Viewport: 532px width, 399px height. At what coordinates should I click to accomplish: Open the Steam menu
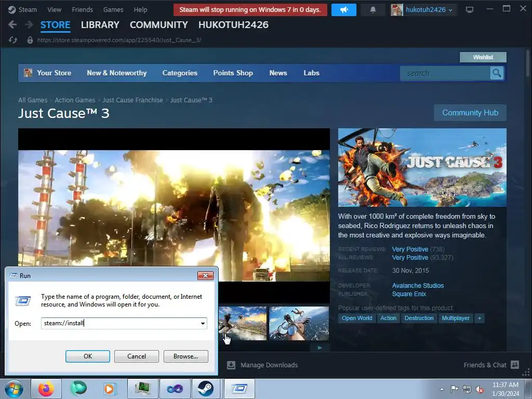coord(28,9)
